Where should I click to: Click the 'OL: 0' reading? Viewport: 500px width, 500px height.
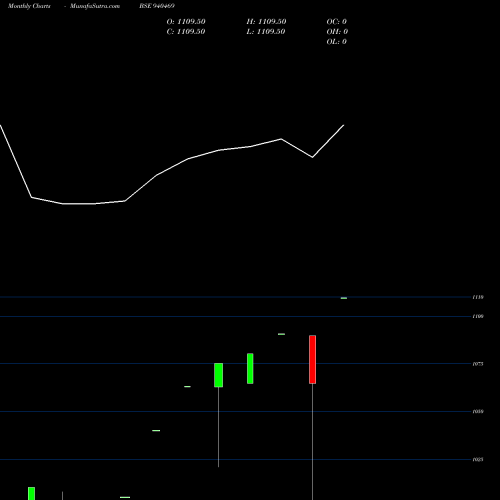pyautogui.click(x=337, y=42)
